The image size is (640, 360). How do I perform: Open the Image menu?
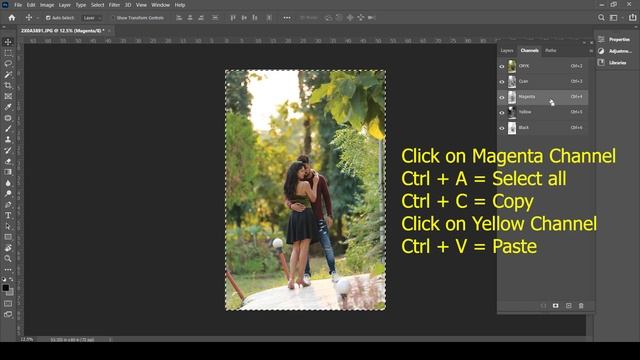coord(47,5)
